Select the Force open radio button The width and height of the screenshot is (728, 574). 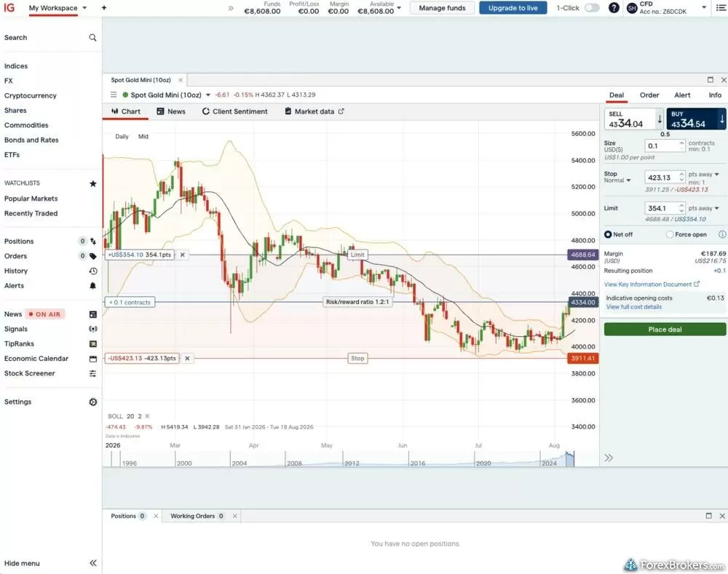pos(670,234)
